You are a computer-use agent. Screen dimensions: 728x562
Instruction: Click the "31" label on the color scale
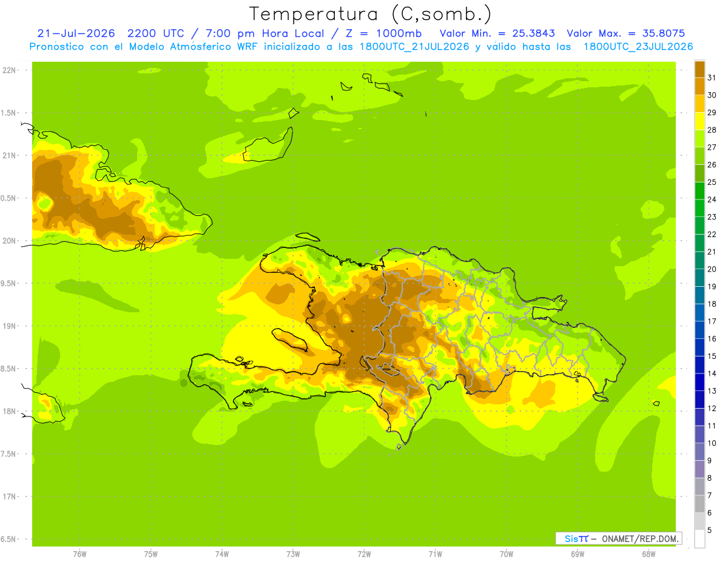(712, 78)
